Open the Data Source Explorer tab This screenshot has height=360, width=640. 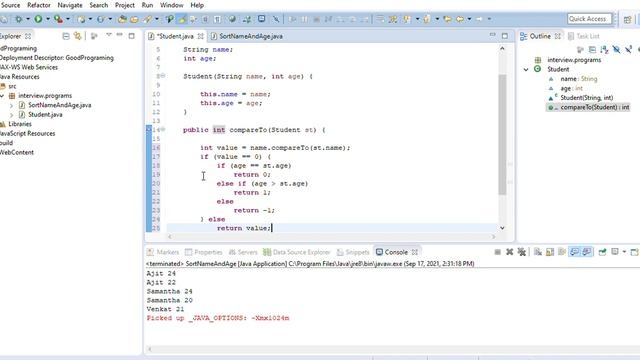[x=297, y=252]
